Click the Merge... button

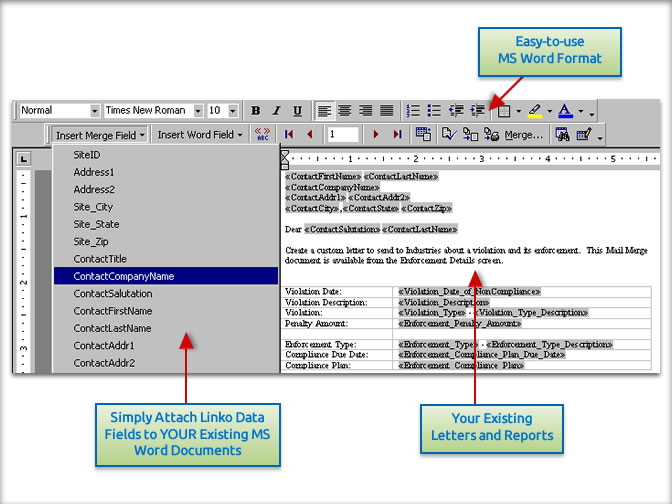click(523, 135)
